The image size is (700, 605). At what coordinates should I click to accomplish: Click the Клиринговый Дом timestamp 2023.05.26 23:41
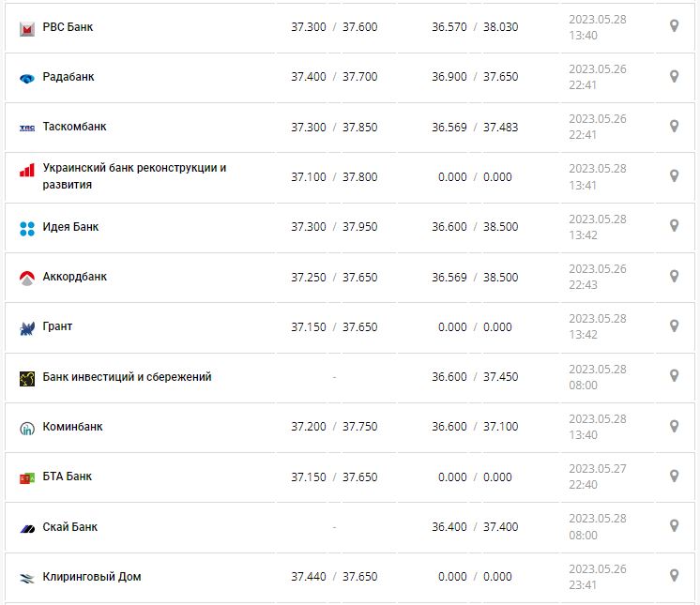[598, 577]
